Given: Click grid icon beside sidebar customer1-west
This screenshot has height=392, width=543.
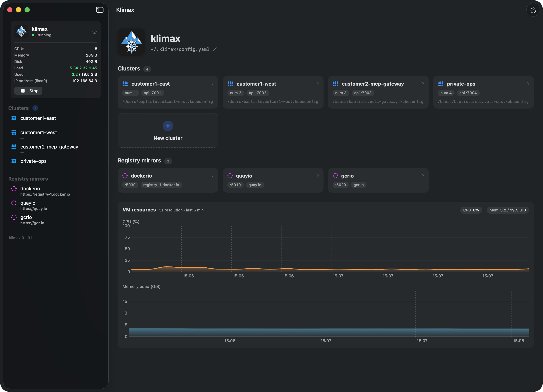Looking at the screenshot, I should (14, 132).
